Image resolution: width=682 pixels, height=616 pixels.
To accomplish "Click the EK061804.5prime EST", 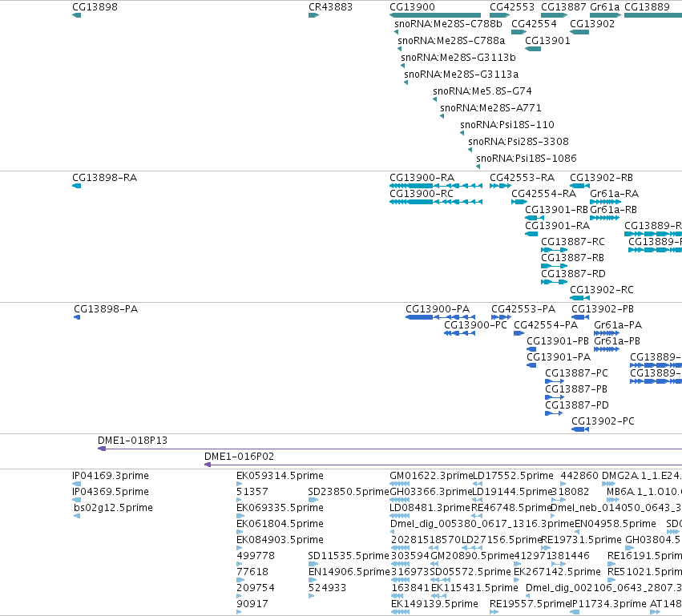I will pos(240,532).
